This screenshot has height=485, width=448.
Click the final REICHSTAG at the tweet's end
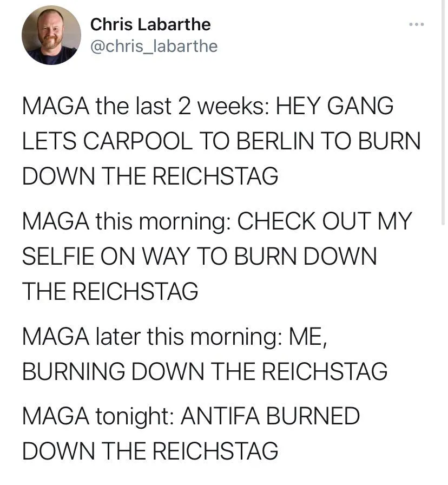pyautogui.click(x=205, y=451)
